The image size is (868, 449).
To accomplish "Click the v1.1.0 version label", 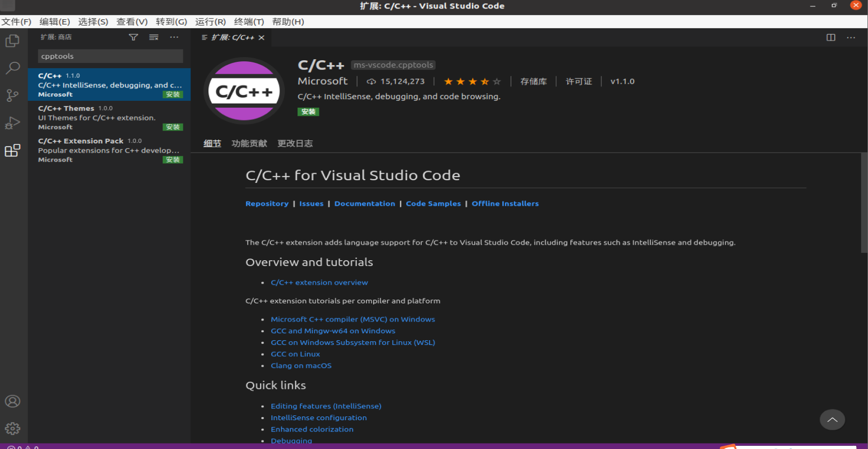I will pos(622,82).
